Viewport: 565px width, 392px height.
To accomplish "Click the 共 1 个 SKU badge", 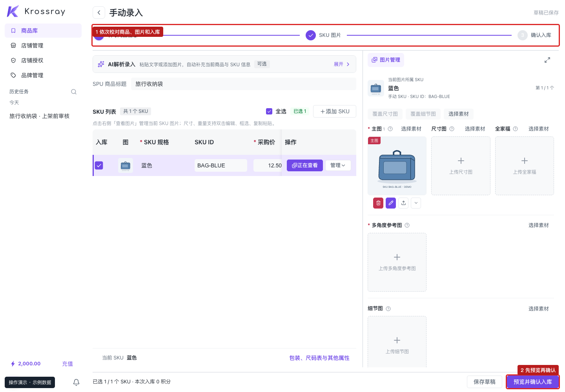I will [x=136, y=111].
